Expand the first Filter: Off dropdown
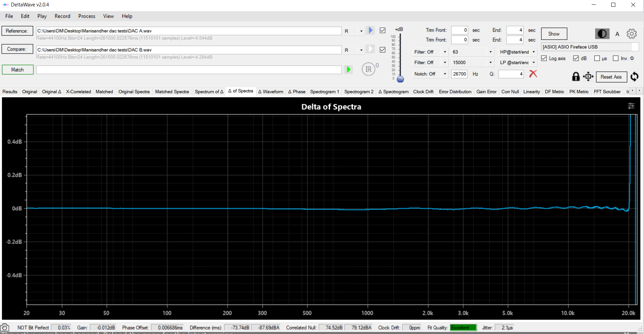The height and width of the screenshot is (334, 644). click(445, 52)
